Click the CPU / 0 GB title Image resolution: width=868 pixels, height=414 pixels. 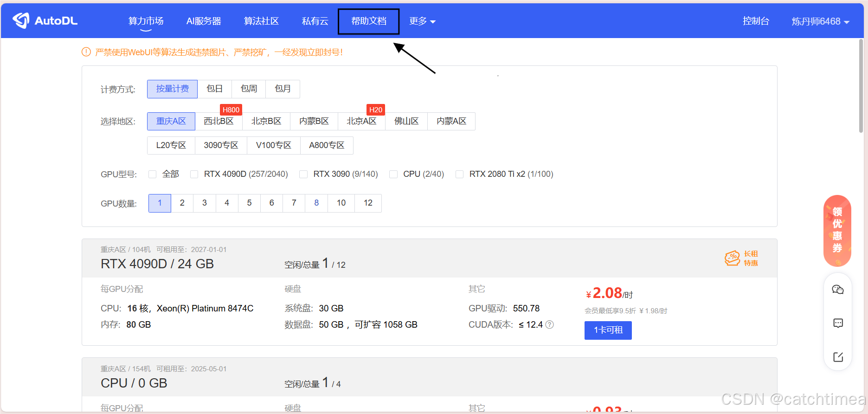(x=134, y=383)
